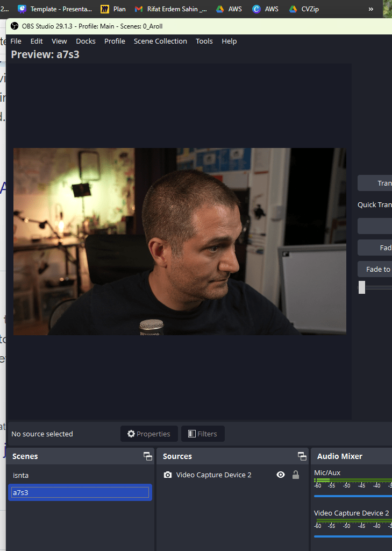The image size is (392, 551).
Task: Click the Quick Tran label
Action: [374, 204]
